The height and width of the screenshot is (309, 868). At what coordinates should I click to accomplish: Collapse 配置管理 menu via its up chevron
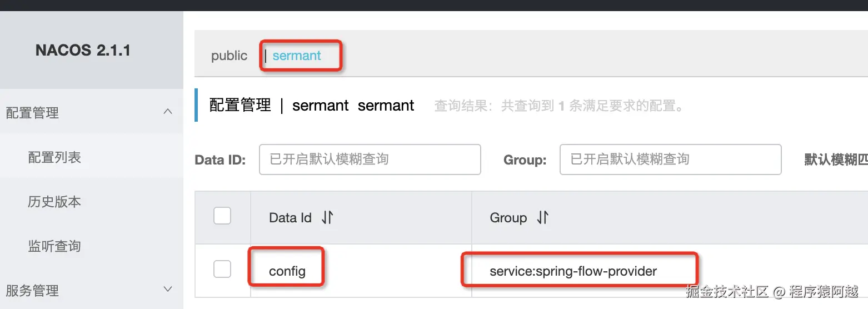tap(168, 112)
